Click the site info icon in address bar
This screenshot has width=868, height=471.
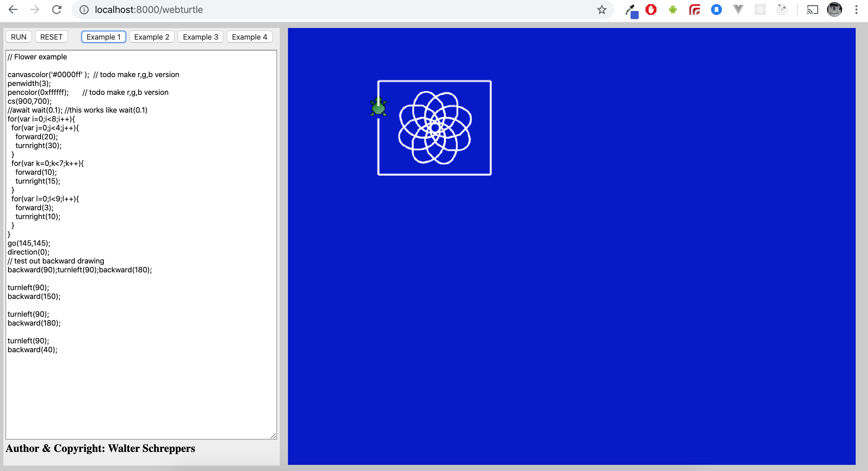84,10
